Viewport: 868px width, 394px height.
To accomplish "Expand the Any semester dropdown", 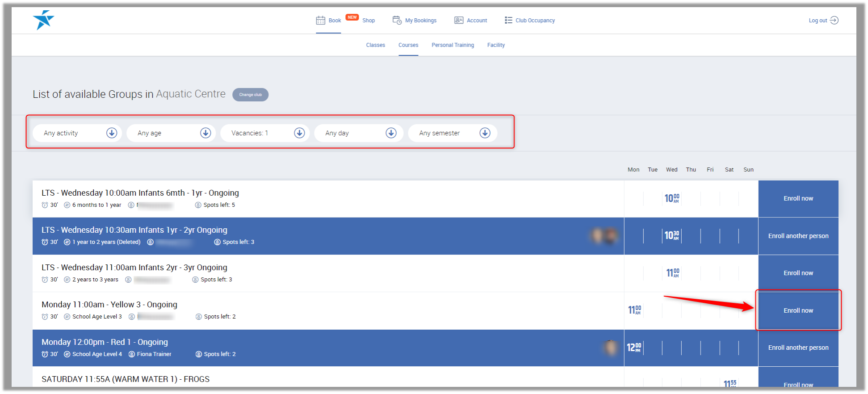I will point(485,133).
